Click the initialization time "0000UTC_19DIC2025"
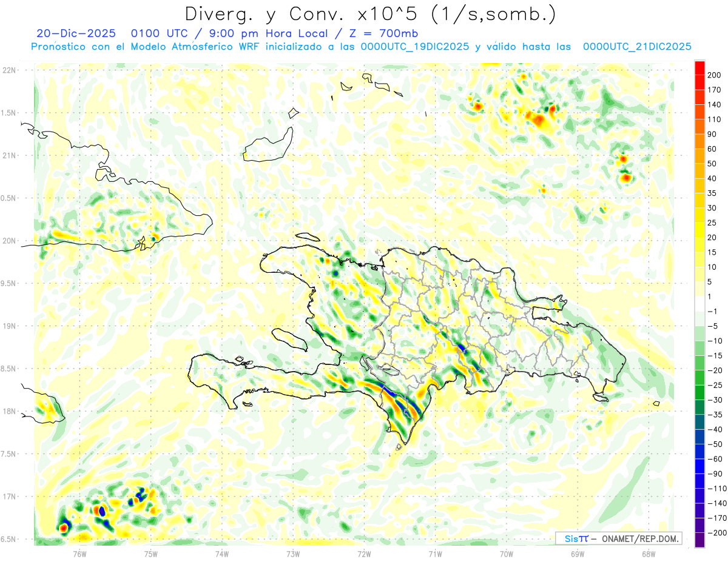Viewport: 728px width, 562px height. pyautogui.click(x=414, y=47)
